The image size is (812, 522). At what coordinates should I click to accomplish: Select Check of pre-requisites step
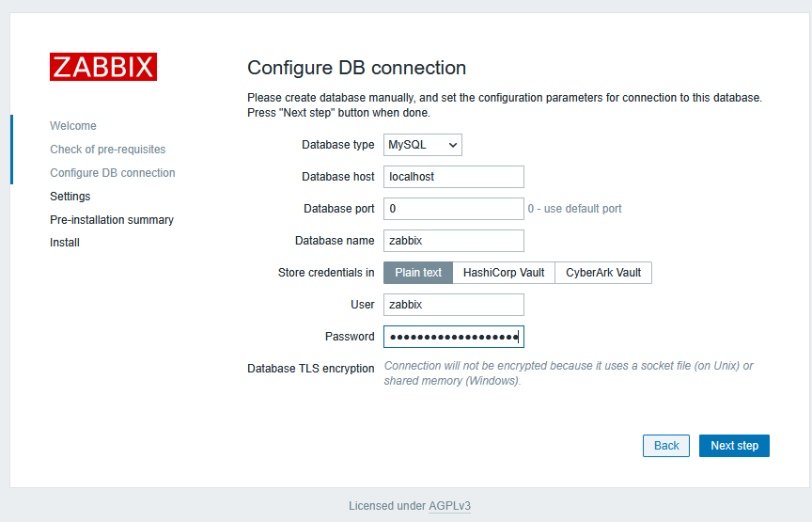108,150
